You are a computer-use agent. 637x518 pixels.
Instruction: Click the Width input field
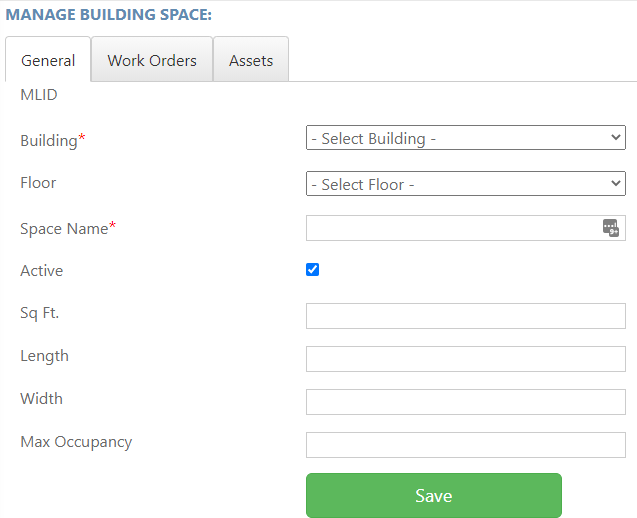pos(466,402)
